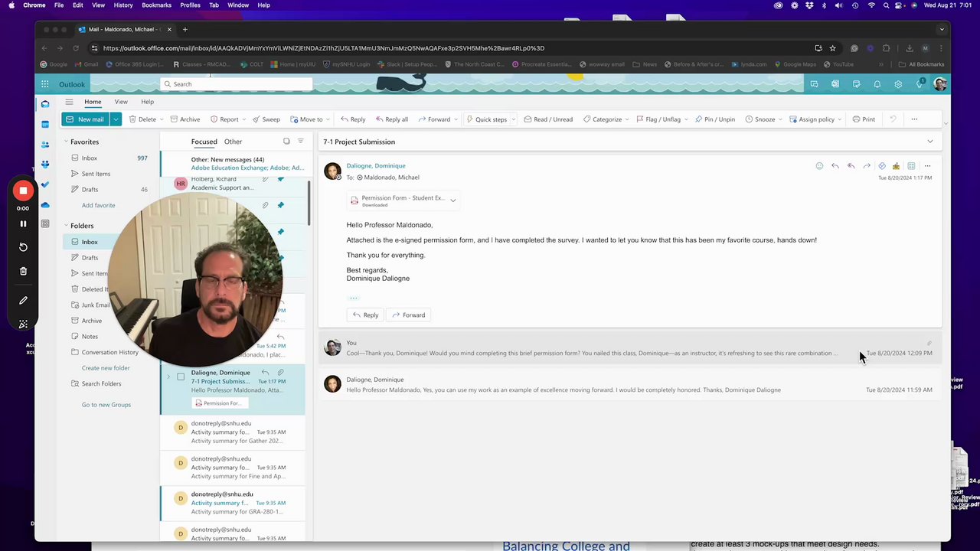Open ribbon overflow three-dots menu
The image size is (980, 551).
(914, 119)
